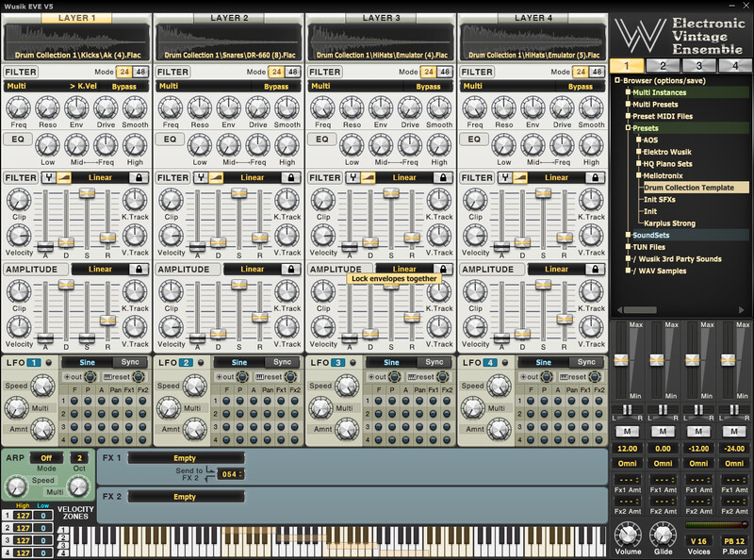Set Layer 3 filter Mode to 24
The image size is (754, 560).
(x=429, y=72)
